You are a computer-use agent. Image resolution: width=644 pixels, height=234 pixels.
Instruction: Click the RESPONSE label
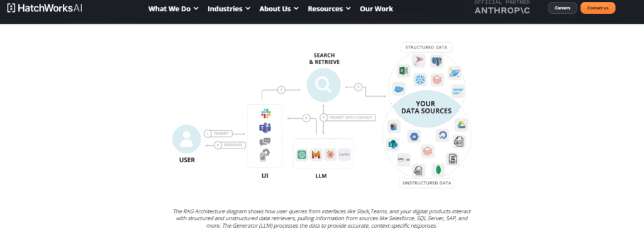pos(233,145)
